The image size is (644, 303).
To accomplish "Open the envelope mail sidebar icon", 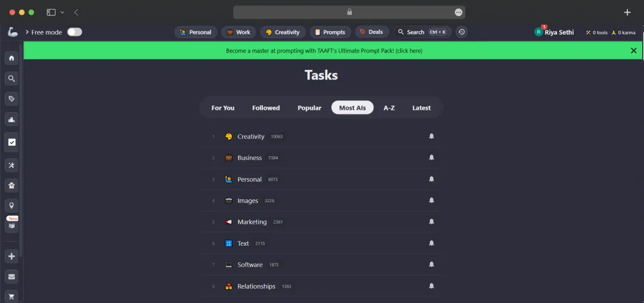I will [x=11, y=277].
